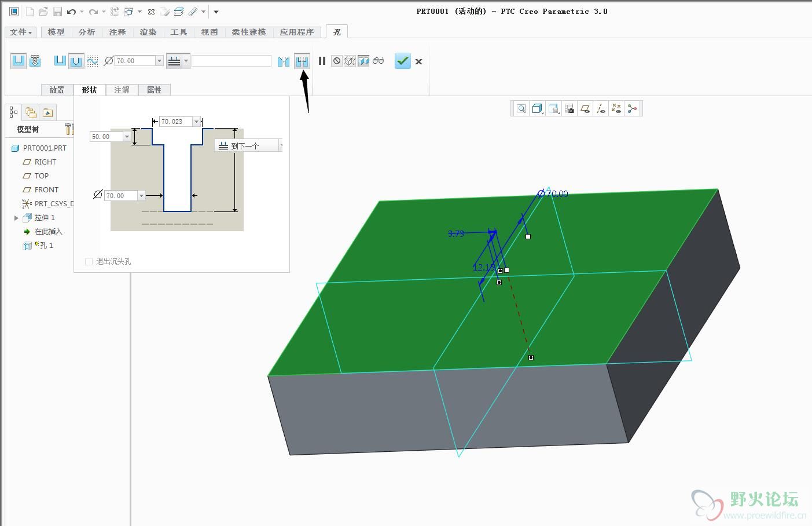Open the 文件 menu
The image size is (812, 526).
[21, 32]
